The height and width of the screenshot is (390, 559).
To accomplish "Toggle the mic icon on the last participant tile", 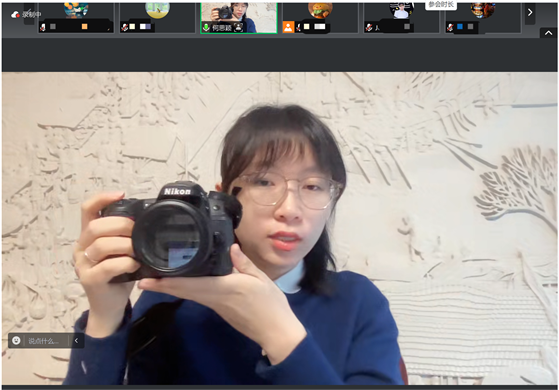I will (x=451, y=27).
